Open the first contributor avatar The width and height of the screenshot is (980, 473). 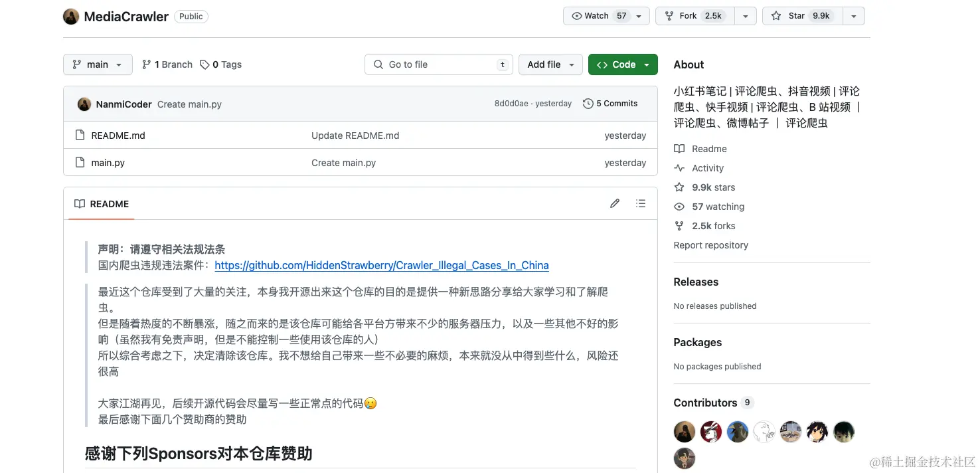tap(685, 432)
